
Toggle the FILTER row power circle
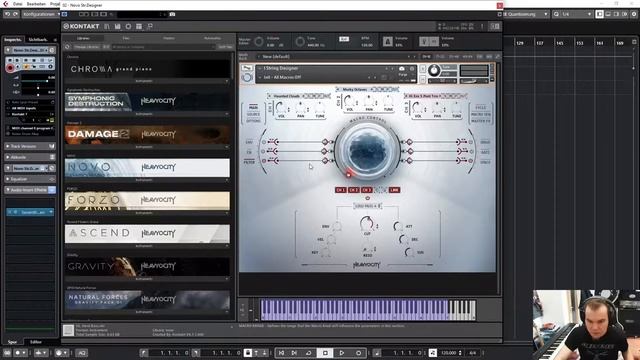[264, 161]
